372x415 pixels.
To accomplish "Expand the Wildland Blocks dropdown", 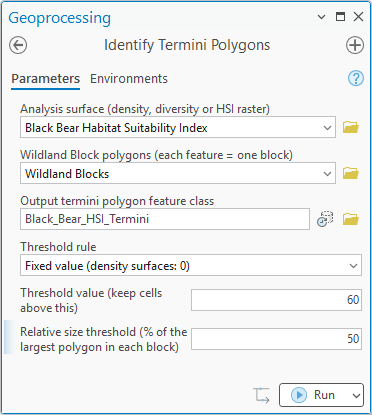I will click(327, 174).
